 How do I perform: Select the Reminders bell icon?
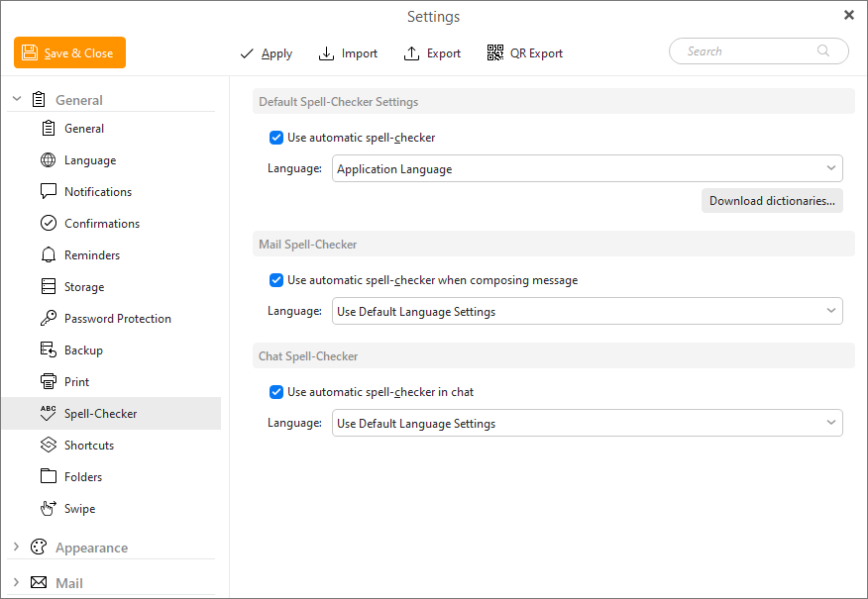tap(49, 255)
